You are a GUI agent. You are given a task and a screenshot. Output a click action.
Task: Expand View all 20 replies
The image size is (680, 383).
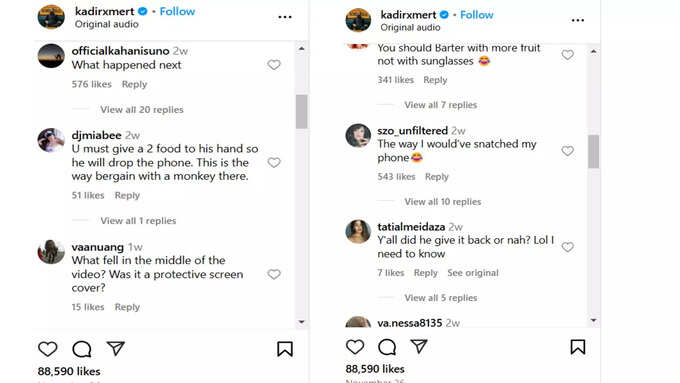(142, 110)
